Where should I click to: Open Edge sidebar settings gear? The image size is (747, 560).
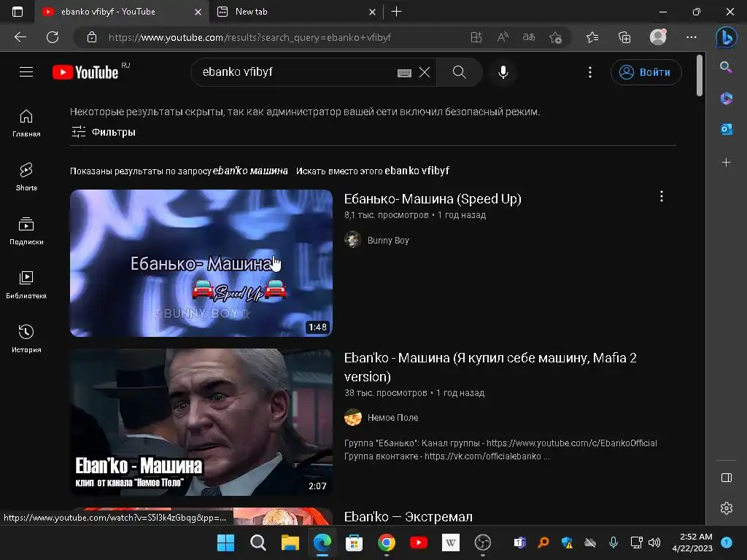click(726, 508)
